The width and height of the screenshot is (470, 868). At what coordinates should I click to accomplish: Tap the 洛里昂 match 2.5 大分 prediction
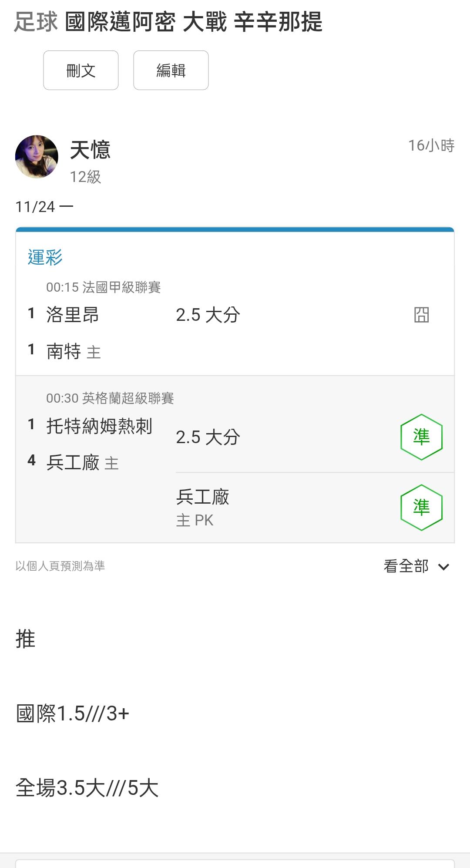pyautogui.click(x=208, y=315)
